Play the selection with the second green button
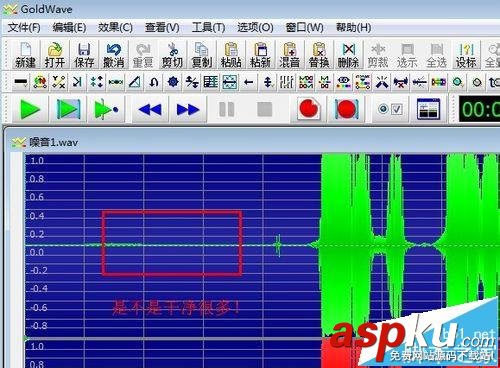The width and height of the screenshot is (500, 368). pos(68,109)
